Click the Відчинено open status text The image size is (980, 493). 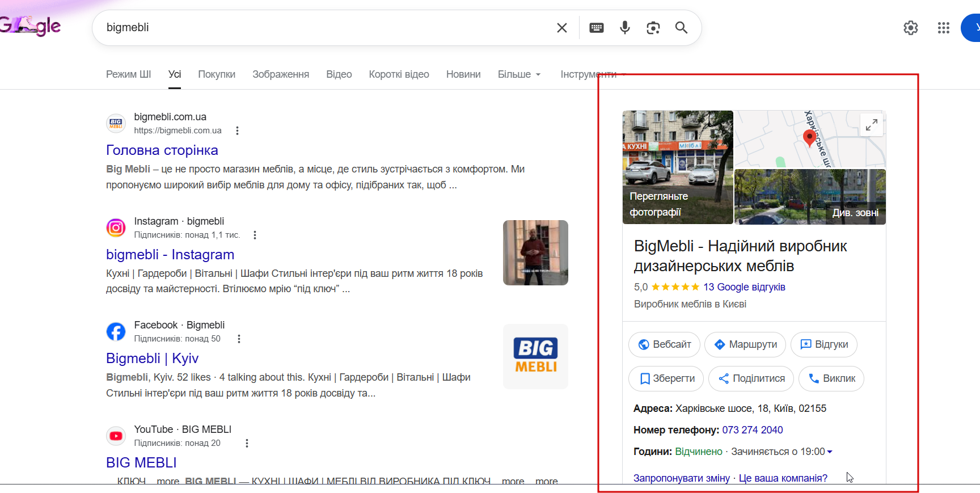[699, 452]
